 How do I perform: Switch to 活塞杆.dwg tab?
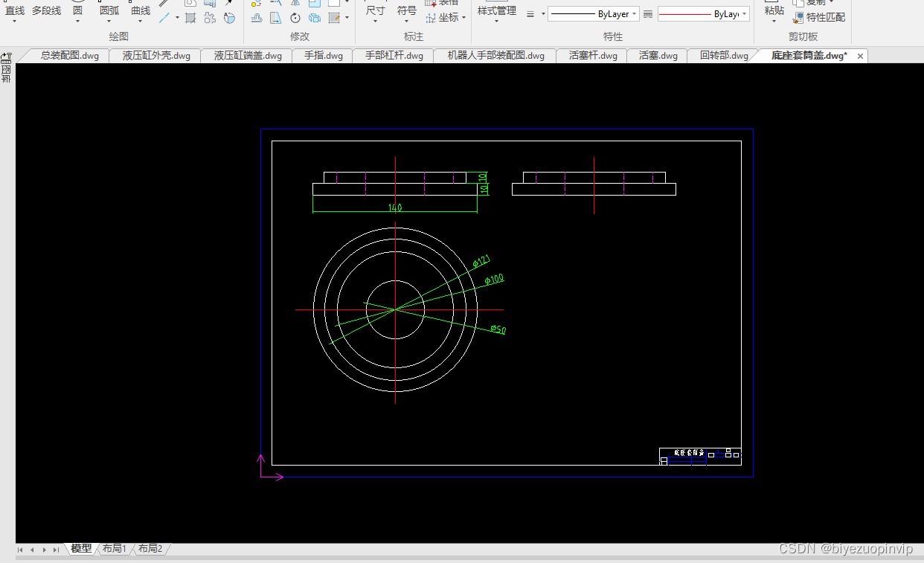(593, 56)
